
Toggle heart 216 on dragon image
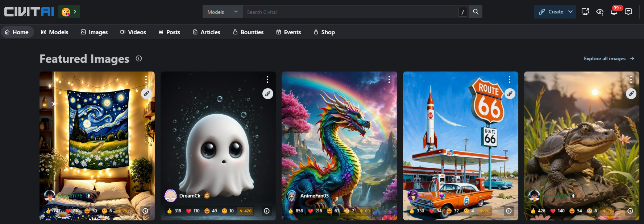click(x=315, y=211)
